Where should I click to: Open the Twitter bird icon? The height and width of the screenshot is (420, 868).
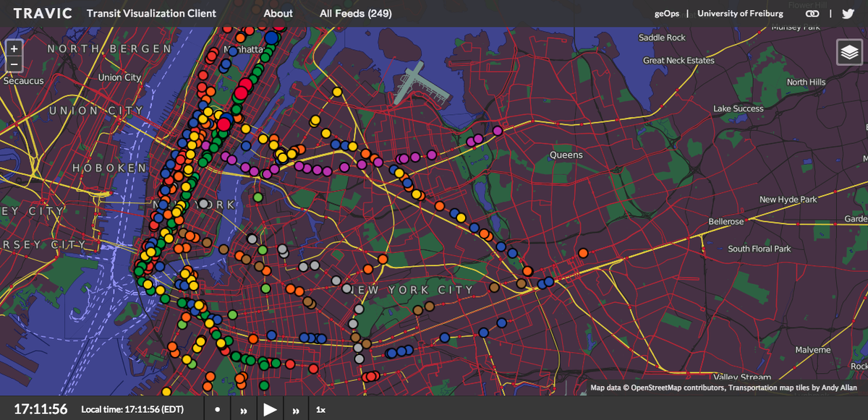point(848,13)
